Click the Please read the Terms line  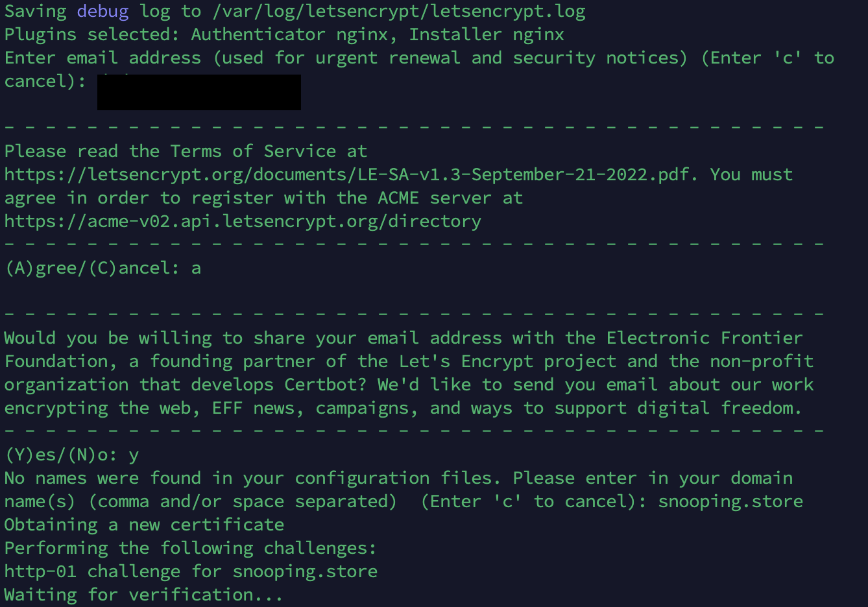coord(186,151)
